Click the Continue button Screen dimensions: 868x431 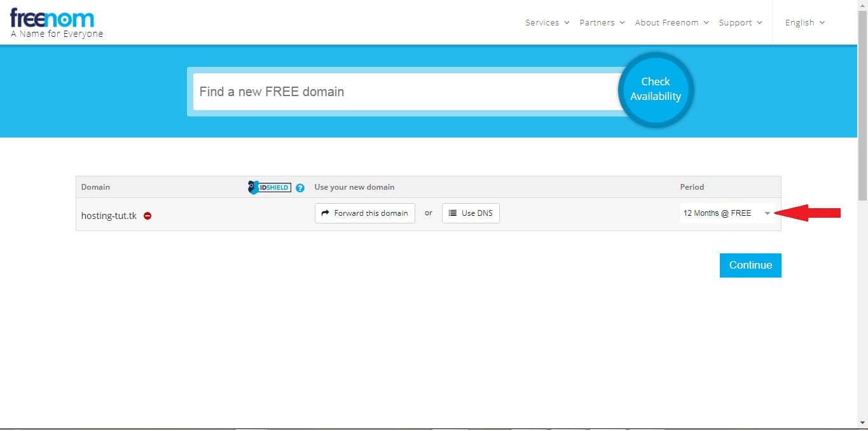tap(750, 265)
